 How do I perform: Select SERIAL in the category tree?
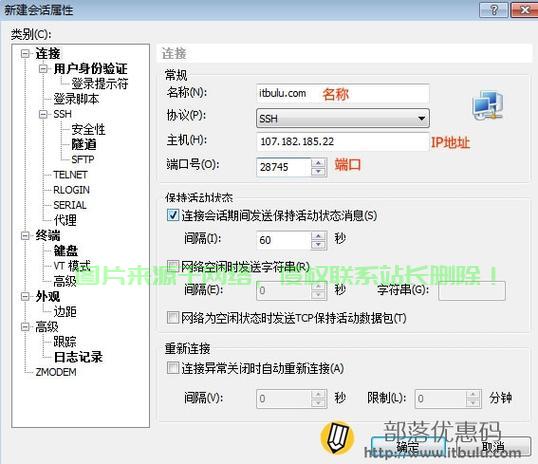click(70, 205)
